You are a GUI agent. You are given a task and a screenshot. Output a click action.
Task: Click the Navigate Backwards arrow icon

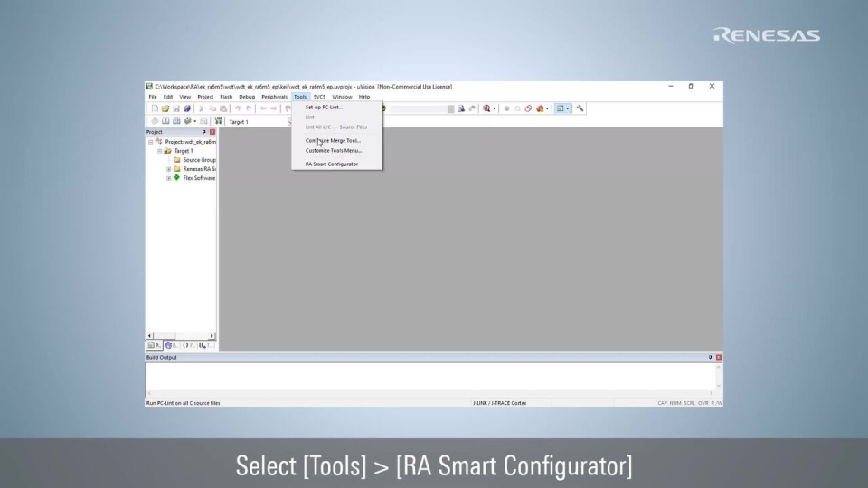263,108
